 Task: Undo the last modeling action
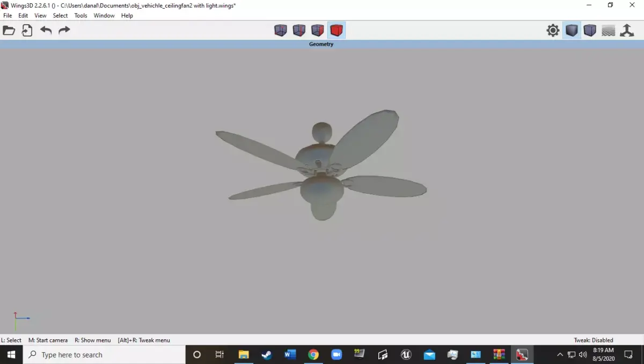(x=46, y=31)
